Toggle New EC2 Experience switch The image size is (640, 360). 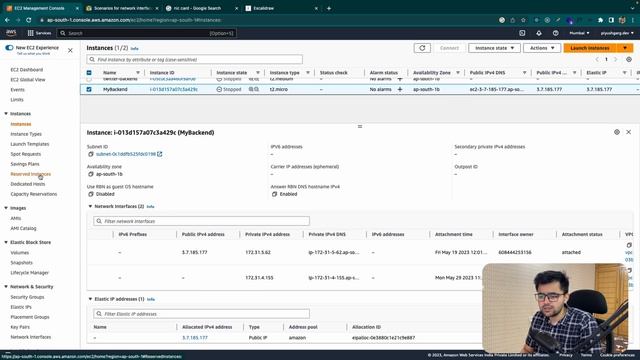(x=9, y=48)
